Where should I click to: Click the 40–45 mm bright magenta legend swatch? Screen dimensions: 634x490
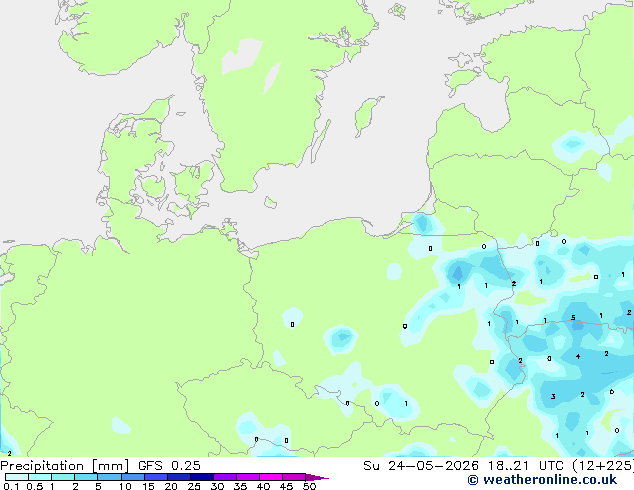point(271,477)
